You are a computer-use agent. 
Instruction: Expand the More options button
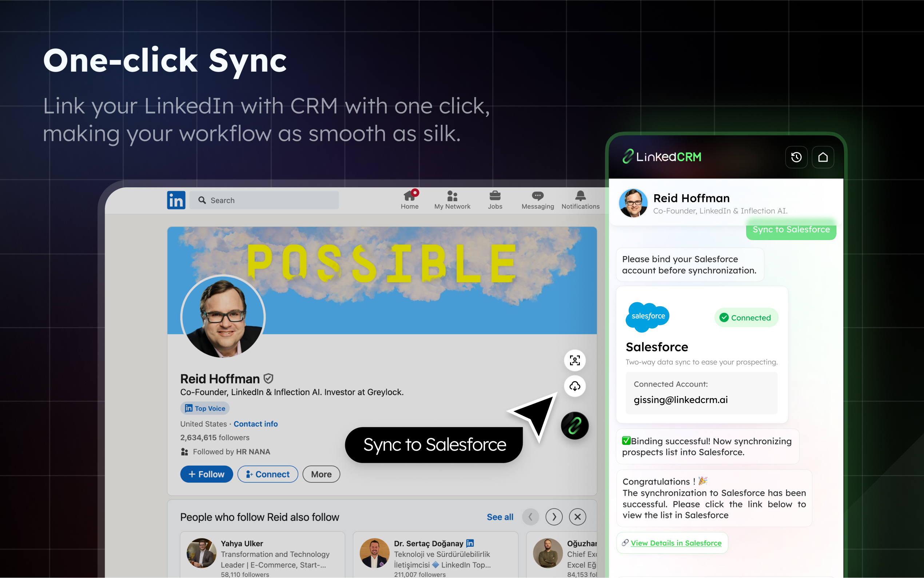point(321,474)
